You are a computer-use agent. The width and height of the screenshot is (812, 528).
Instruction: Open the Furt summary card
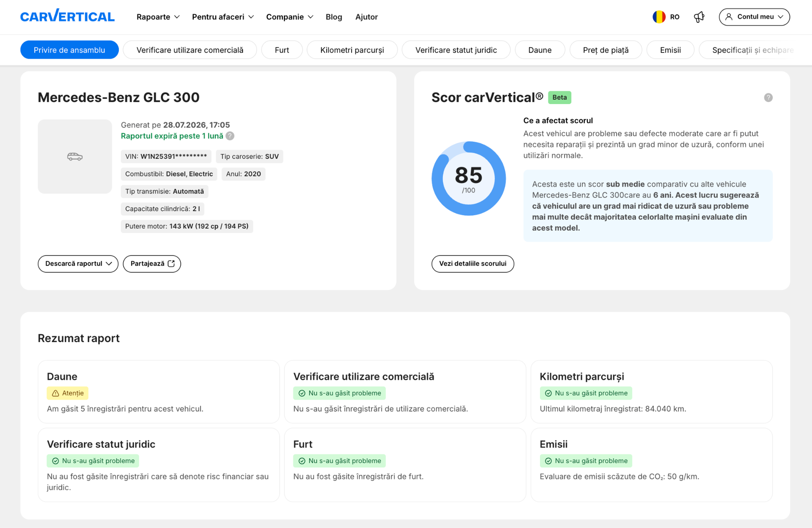click(405, 465)
